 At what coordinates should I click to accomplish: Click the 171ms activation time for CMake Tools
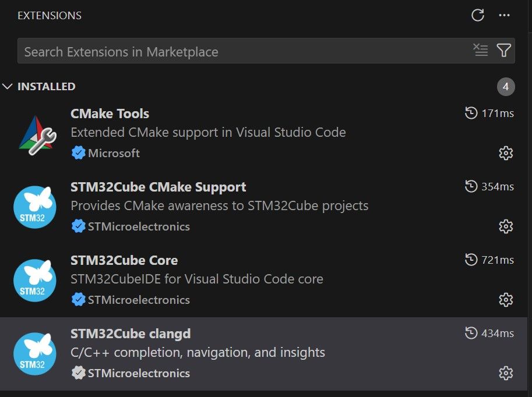(497, 114)
